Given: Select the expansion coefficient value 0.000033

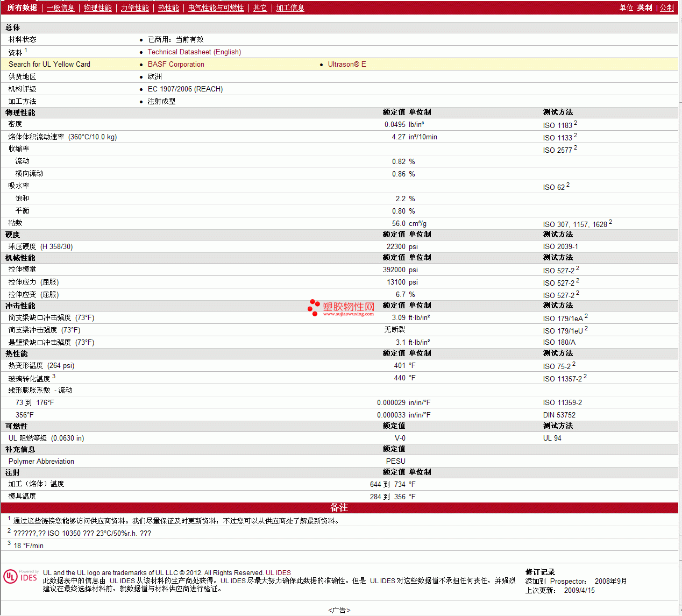Looking at the screenshot, I should (x=391, y=415).
